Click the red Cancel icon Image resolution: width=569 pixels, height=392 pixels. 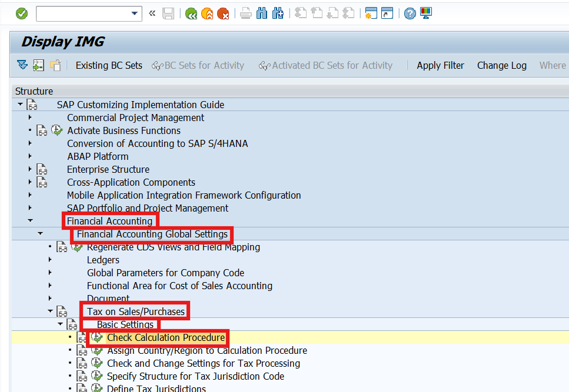[x=224, y=13]
